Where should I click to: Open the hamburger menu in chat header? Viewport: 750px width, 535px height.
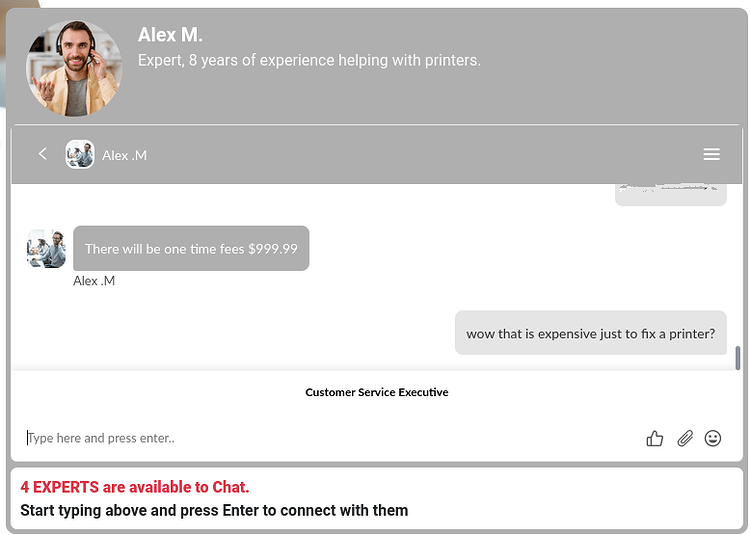[711, 154]
